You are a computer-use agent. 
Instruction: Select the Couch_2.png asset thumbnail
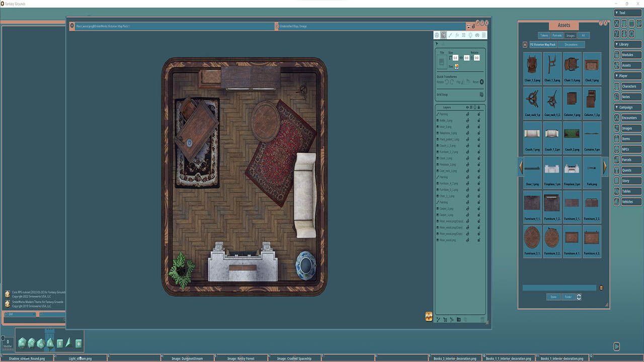pos(572,137)
